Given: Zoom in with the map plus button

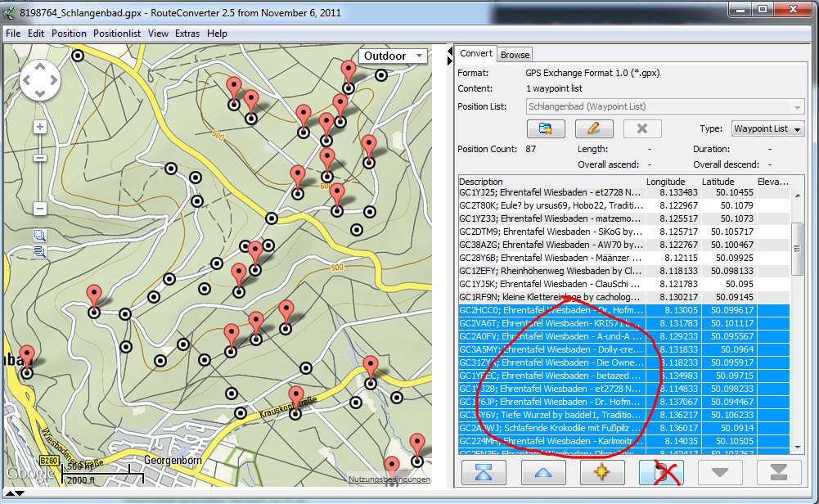Looking at the screenshot, I should pyautogui.click(x=40, y=127).
